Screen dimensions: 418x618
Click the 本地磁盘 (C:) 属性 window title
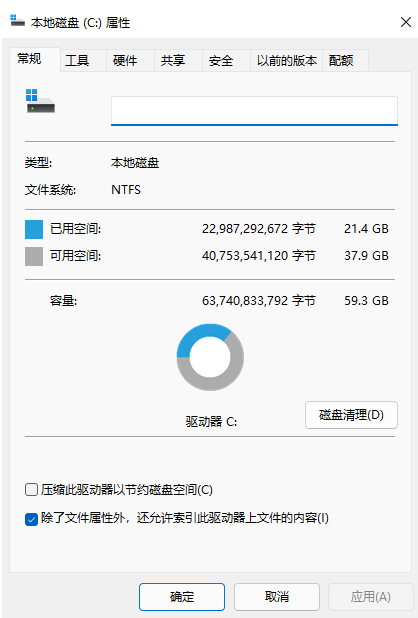pyautogui.click(x=80, y=22)
